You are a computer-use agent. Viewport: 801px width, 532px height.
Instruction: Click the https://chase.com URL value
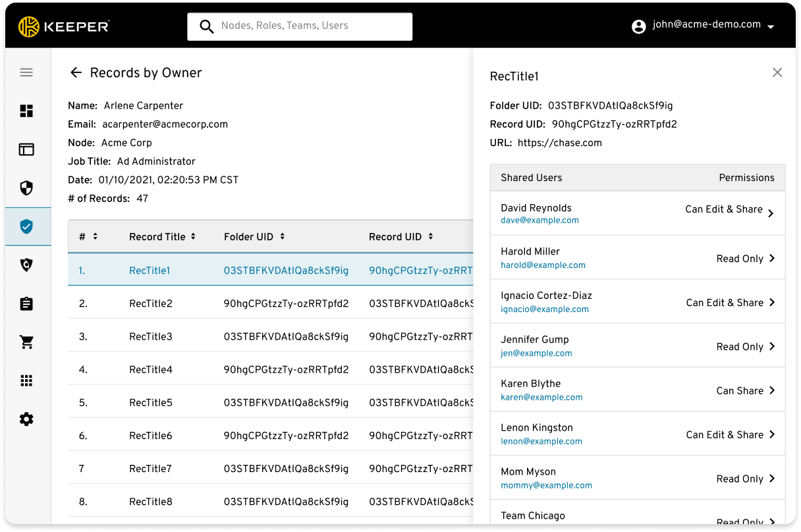click(559, 142)
